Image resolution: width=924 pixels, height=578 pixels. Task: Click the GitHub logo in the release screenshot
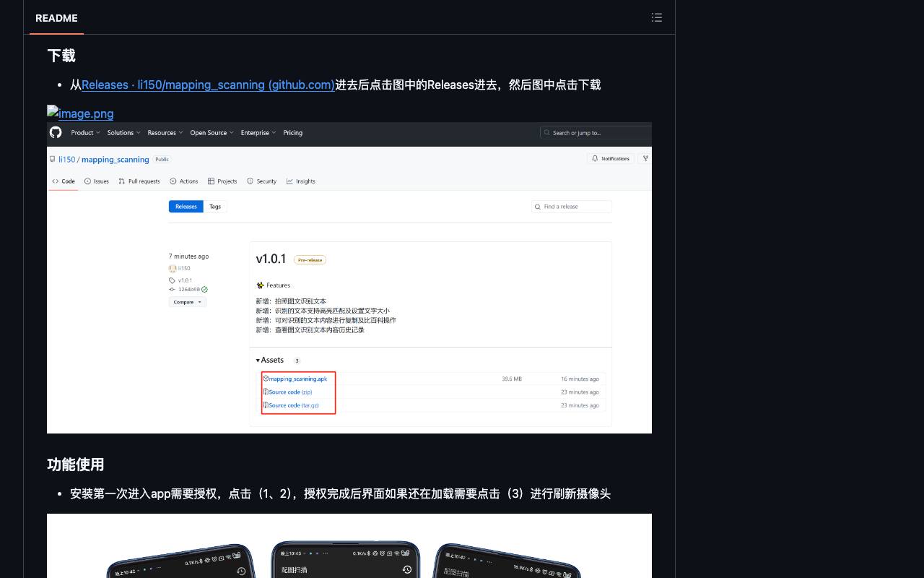click(56, 133)
